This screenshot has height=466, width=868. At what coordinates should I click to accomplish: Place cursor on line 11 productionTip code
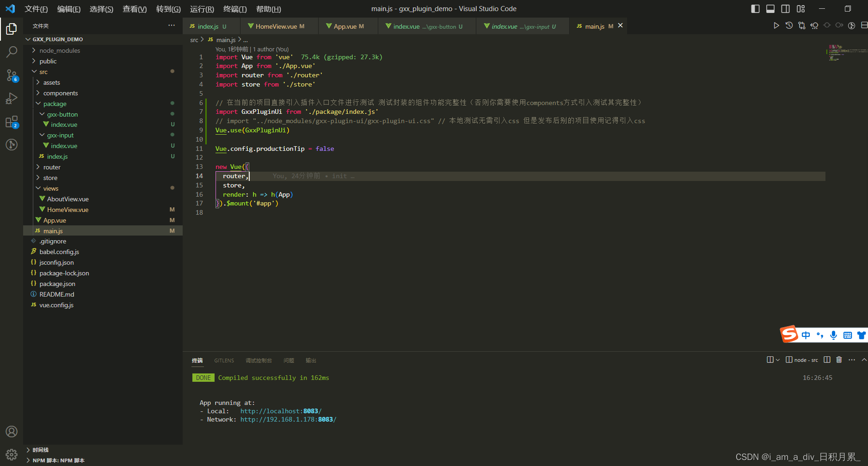(x=275, y=149)
